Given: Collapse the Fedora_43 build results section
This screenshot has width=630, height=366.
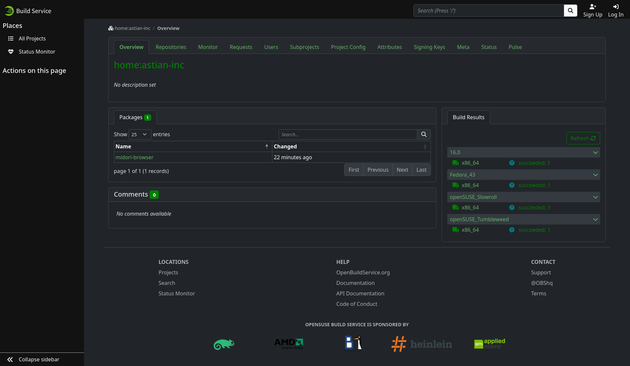Looking at the screenshot, I should point(595,175).
